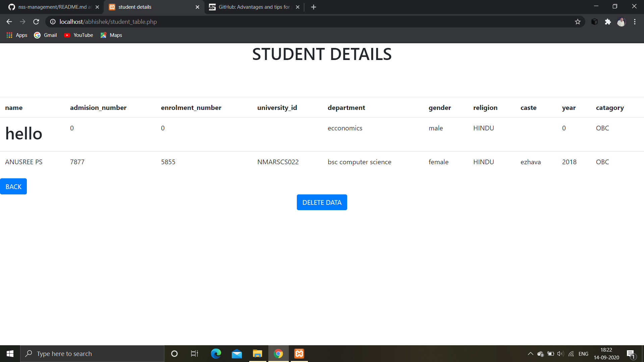The image size is (644, 362).
Task: Open the Chrome profile avatar
Action: point(622,21)
